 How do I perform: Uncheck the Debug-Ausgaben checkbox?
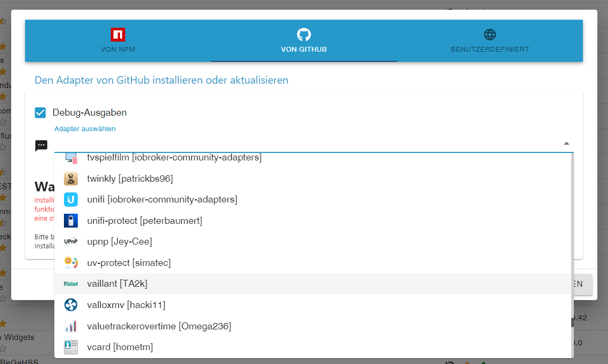40,113
